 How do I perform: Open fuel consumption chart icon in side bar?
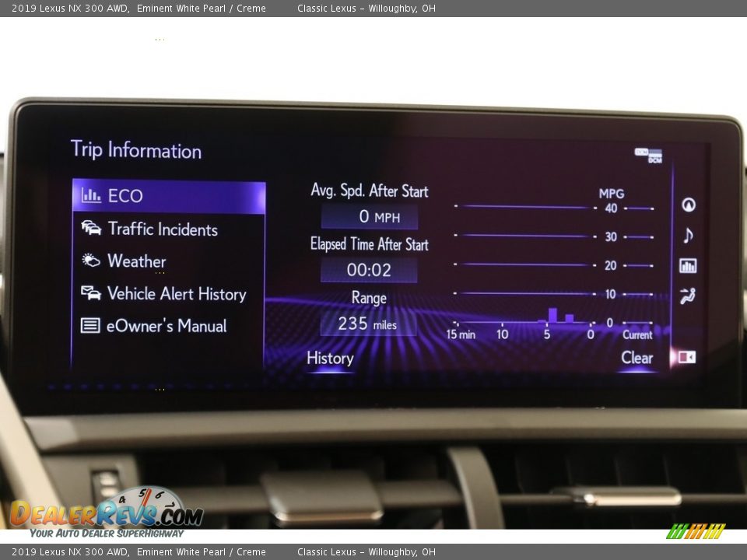pyautogui.click(x=688, y=266)
